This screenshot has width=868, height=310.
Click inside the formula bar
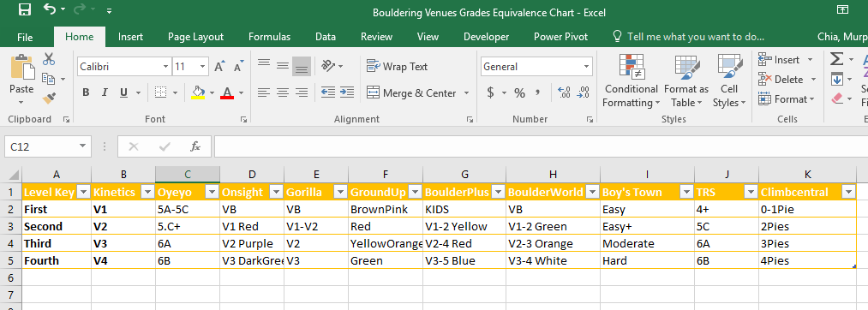[541, 146]
